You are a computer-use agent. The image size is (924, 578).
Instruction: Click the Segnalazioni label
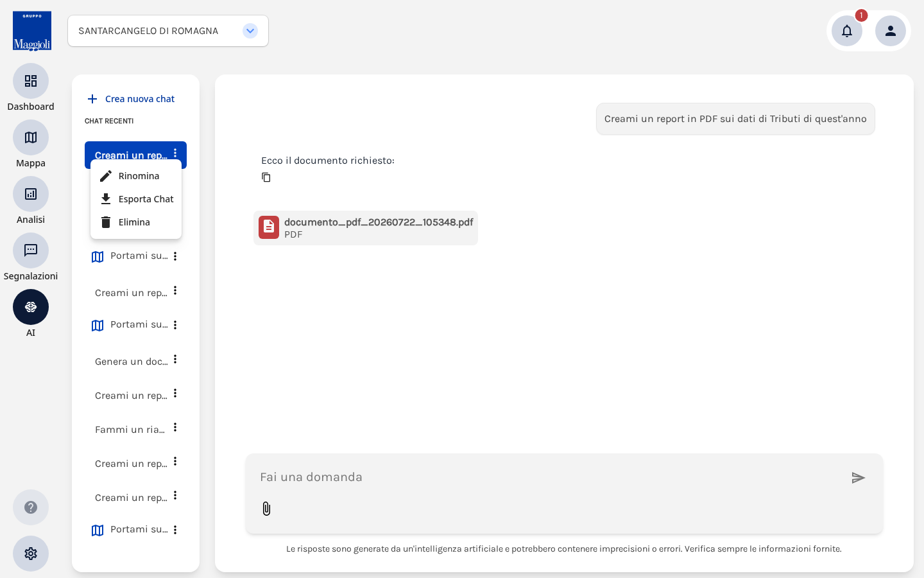click(31, 276)
